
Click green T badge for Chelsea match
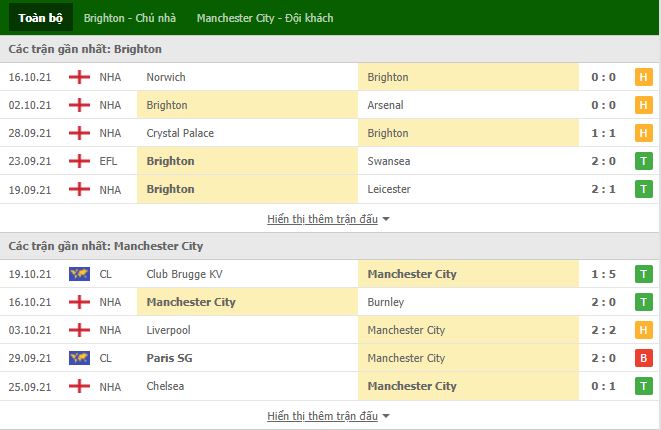click(643, 386)
